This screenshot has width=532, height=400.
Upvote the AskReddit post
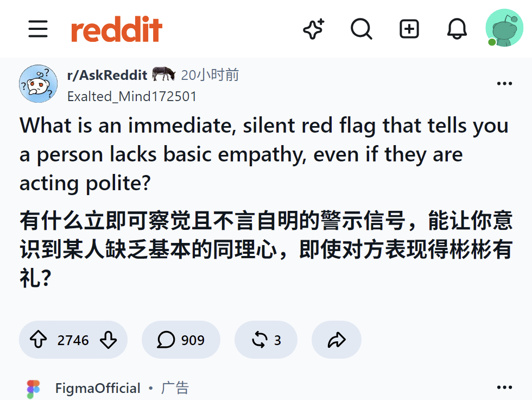click(39, 340)
